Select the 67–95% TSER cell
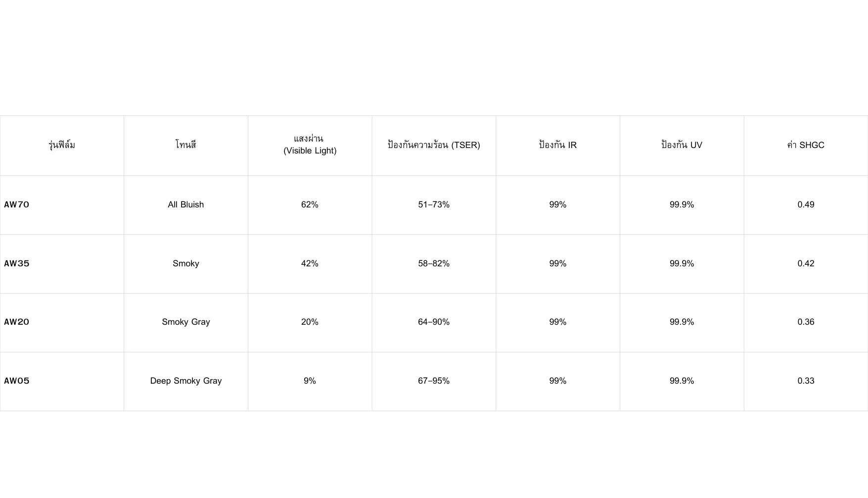868x498 pixels. (x=434, y=381)
